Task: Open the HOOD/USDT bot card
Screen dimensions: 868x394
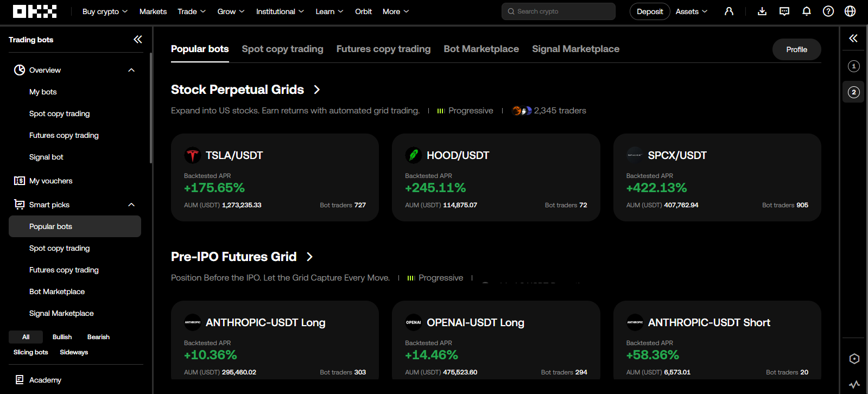Action: pyautogui.click(x=496, y=177)
